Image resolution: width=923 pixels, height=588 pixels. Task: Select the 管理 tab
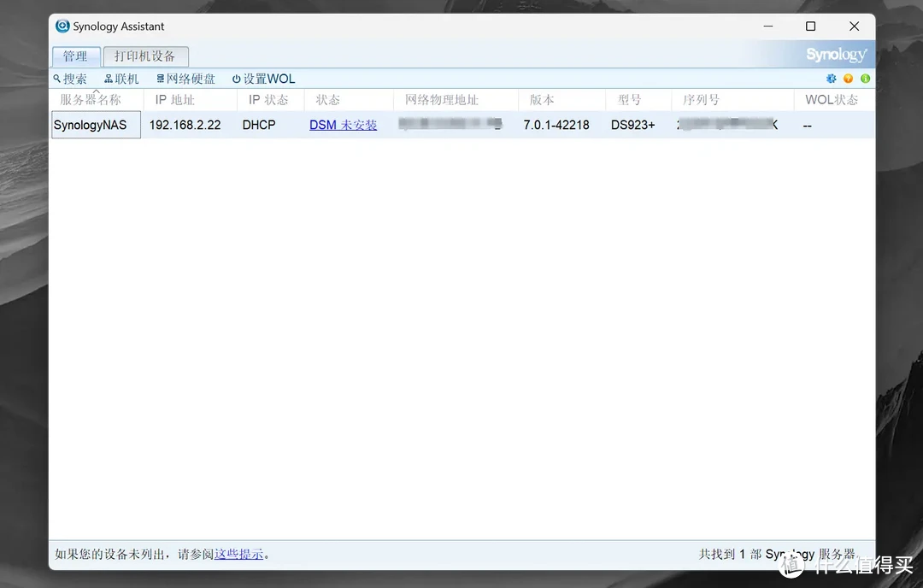[x=75, y=56]
